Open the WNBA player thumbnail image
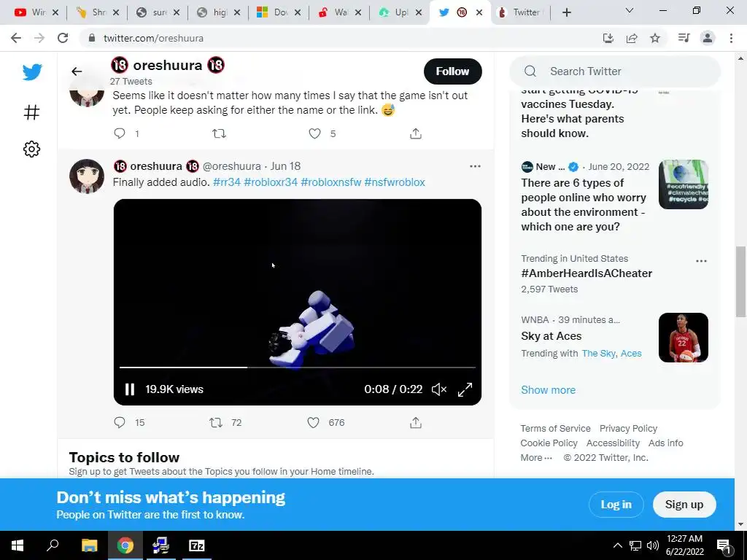 pyautogui.click(x=683, y=338)
